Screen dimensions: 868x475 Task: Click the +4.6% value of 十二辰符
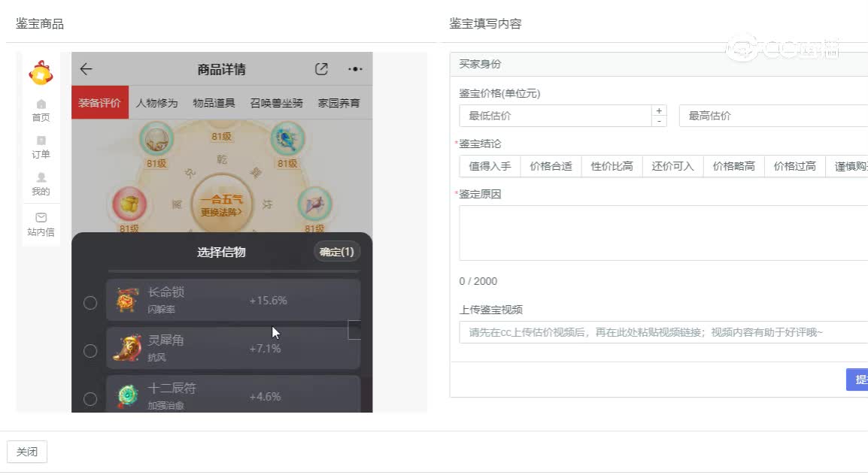click(x=266, y=397)
